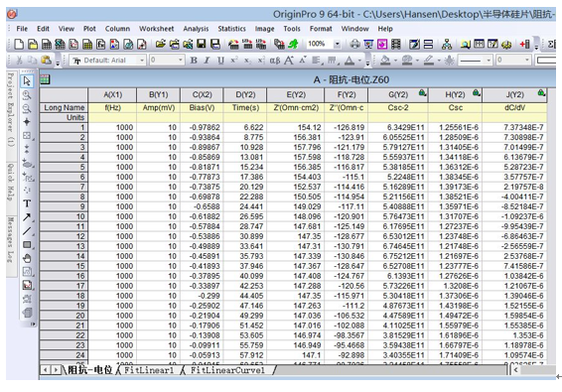Switch to the FitLinearCurve1 sheet tab
The width and height of the screenshot is (562, 392).
tap(227, 370)
